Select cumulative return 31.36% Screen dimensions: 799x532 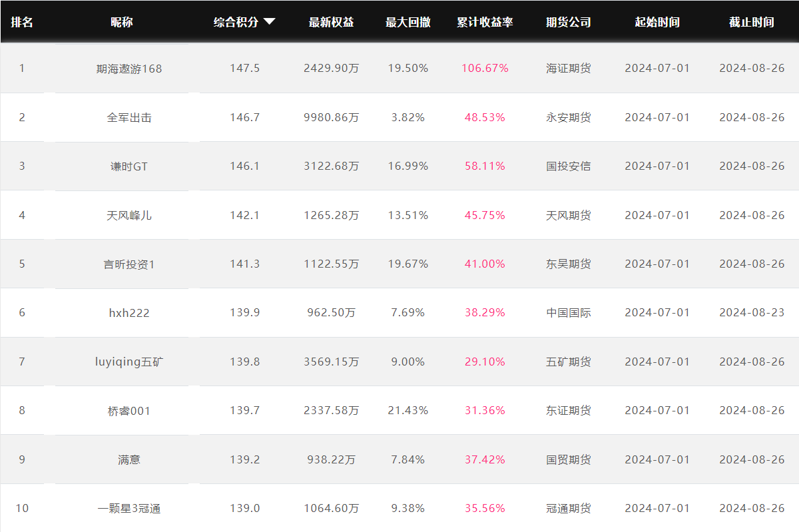(485, 410)
